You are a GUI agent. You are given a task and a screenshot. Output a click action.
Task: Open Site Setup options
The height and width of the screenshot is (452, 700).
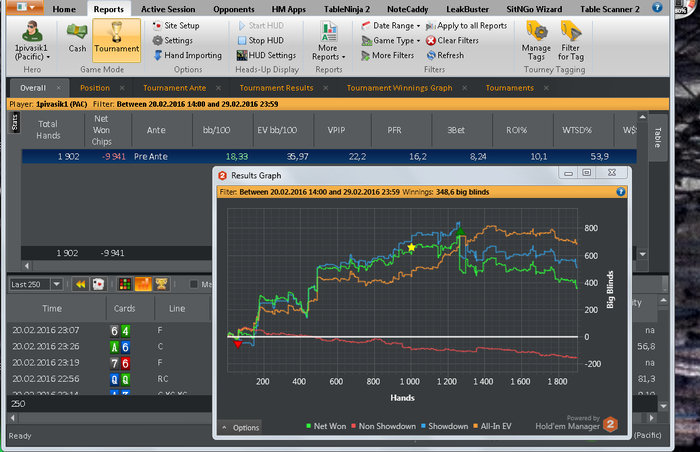(176, 25)
